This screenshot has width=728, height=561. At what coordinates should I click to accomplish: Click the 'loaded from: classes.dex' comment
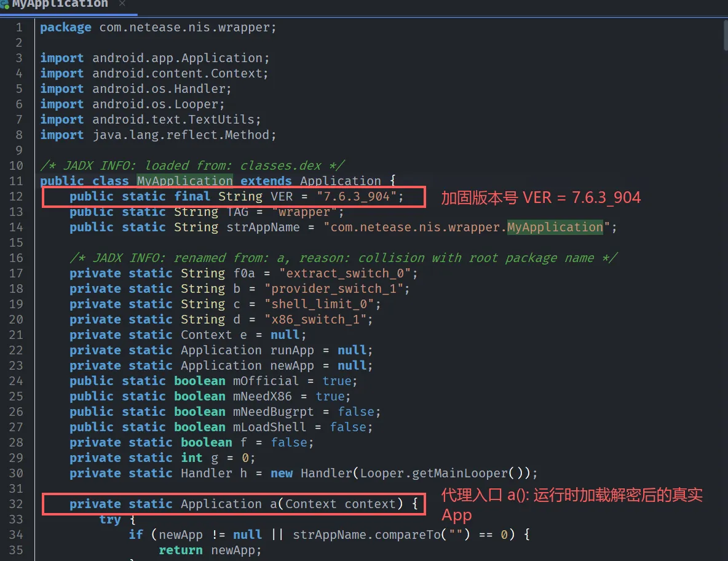192,165
